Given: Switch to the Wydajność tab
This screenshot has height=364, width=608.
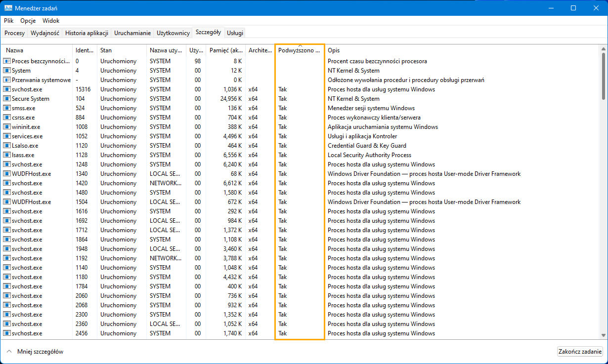Looking at the screenshot, I should click(x=45, y=33).
